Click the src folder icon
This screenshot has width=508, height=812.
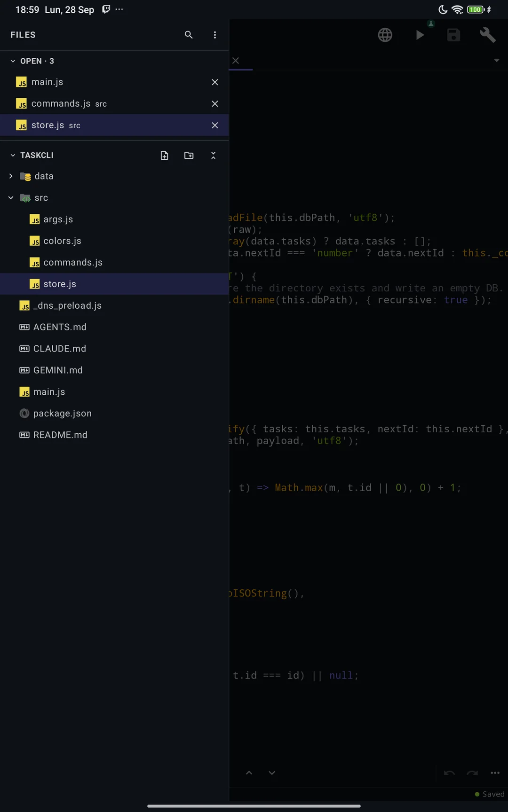coord(25,198)
